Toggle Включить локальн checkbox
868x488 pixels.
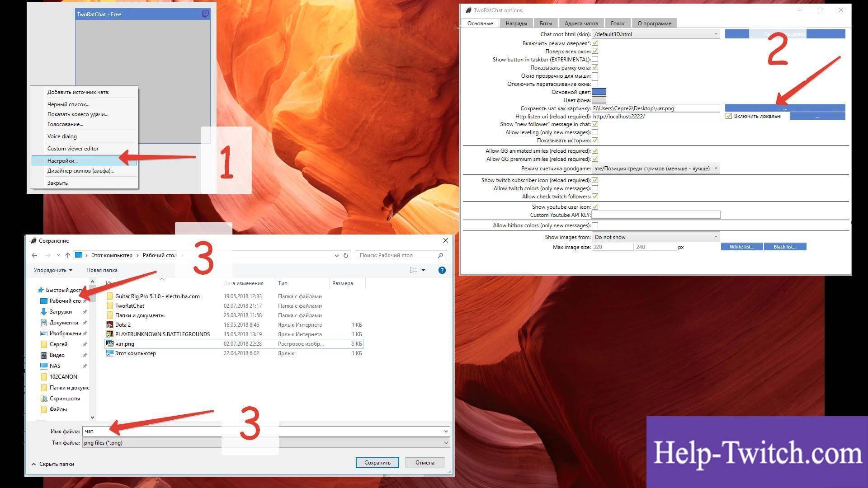[729, 116]
